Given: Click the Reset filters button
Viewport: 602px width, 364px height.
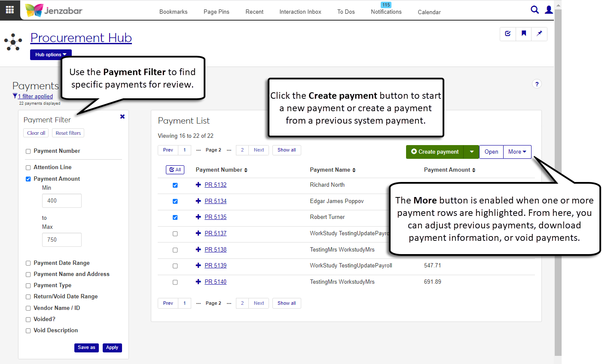Looking at the screenshot, I should 68,133.
